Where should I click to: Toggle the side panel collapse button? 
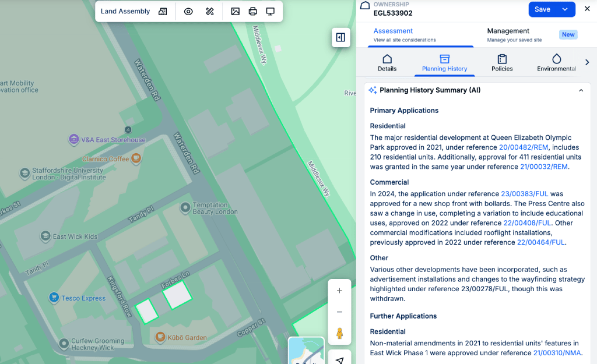pos(340,37)
